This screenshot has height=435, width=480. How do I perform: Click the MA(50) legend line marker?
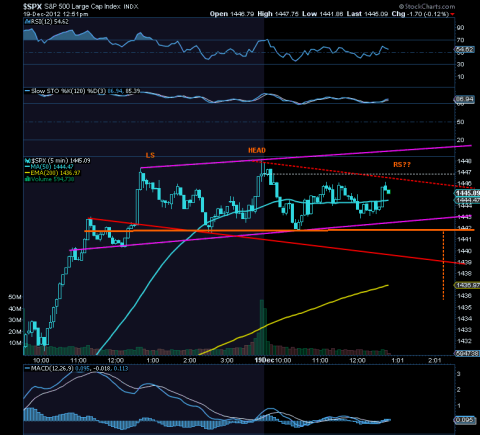click(x=27, y=167)
